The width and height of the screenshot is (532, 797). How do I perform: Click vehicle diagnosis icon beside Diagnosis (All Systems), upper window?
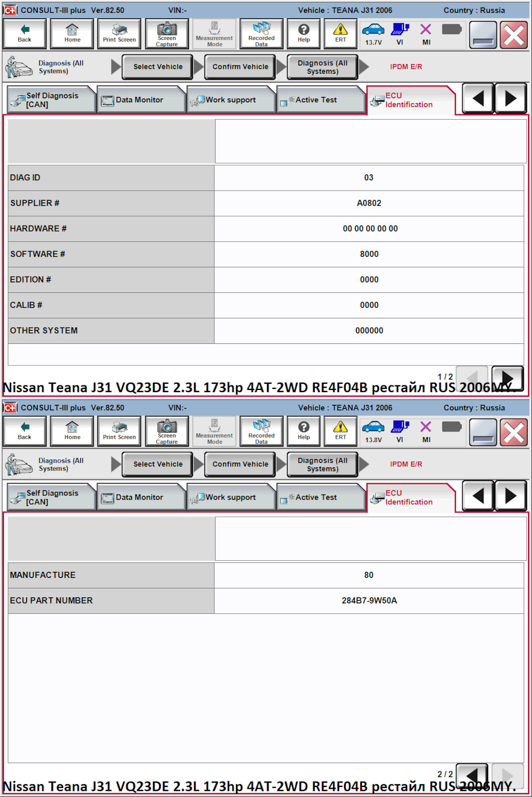(19, 67)
